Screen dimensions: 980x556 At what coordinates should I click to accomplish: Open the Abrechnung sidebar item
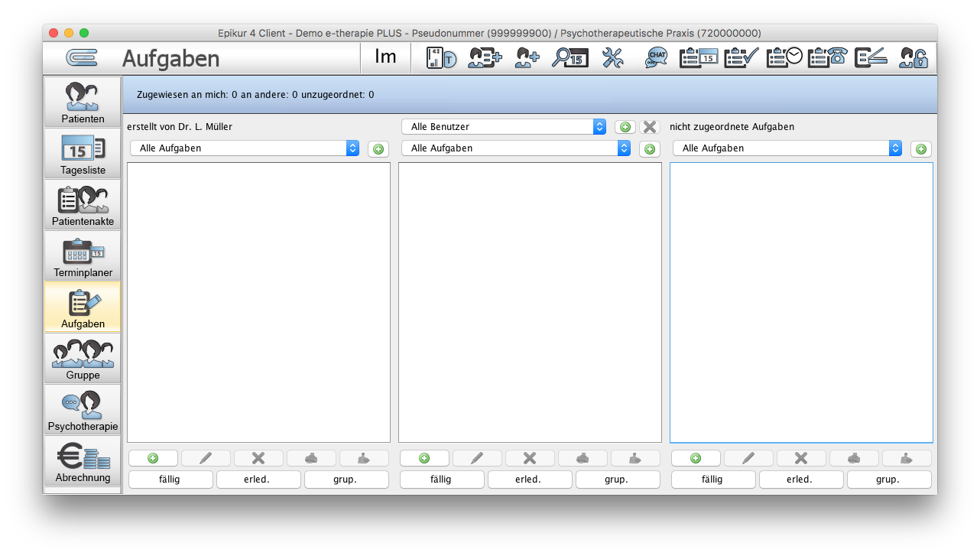(x=83, y=461)
